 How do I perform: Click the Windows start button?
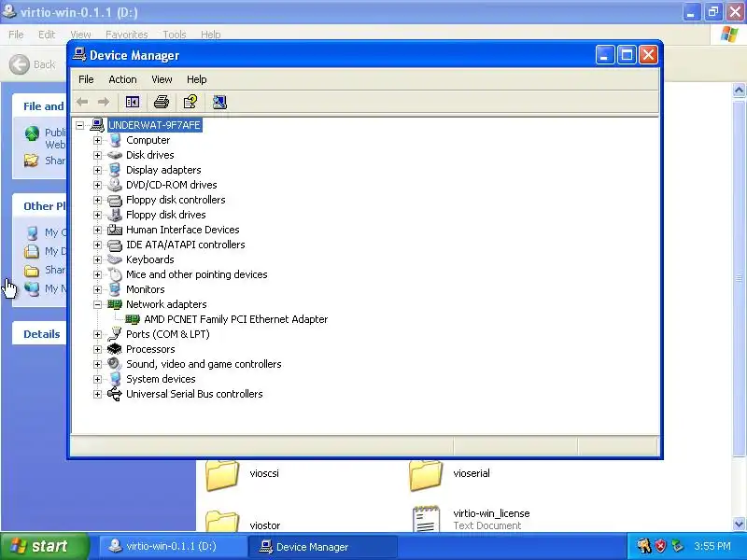(44, 546)
